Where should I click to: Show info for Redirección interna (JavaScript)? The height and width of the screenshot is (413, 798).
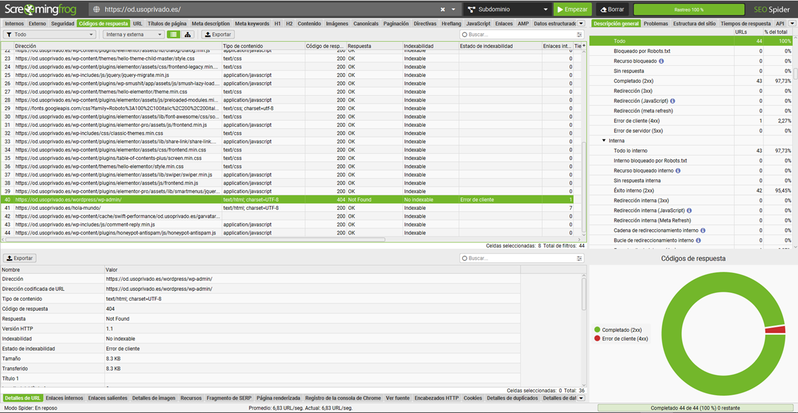coord(690,210)
